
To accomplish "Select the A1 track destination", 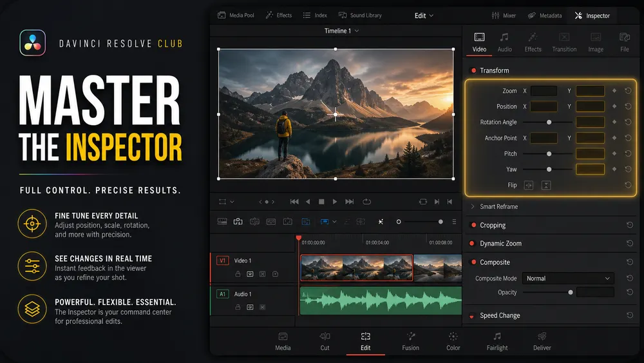I will [x=222, y=294].
